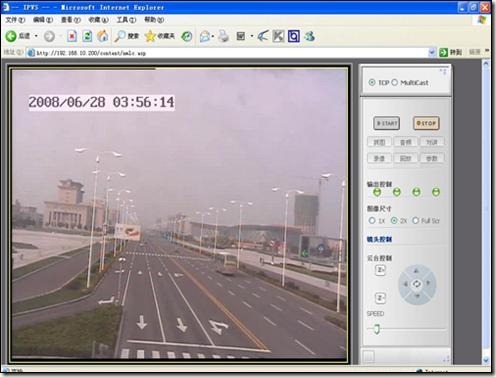This screenshot has height=377, width=496.
Task: Toggle the second green output control indicator
Action: click(397, 192)
